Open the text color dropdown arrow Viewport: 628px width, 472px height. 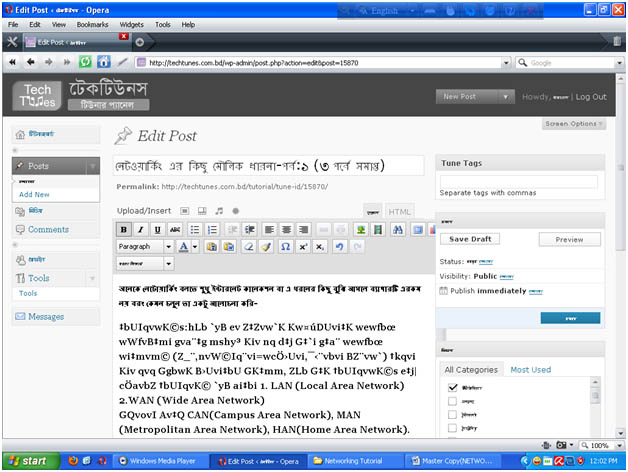coord(195,246)
